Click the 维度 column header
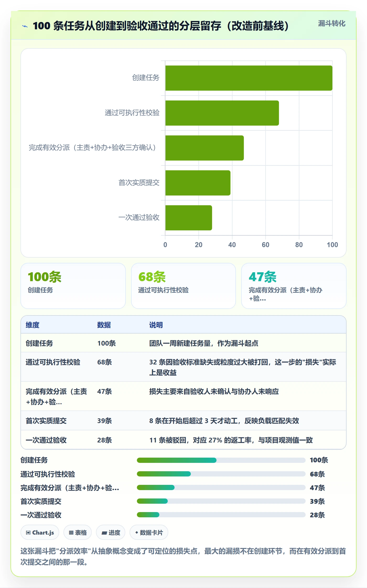The height and width of the screenshot is (588, 367). 33,325
